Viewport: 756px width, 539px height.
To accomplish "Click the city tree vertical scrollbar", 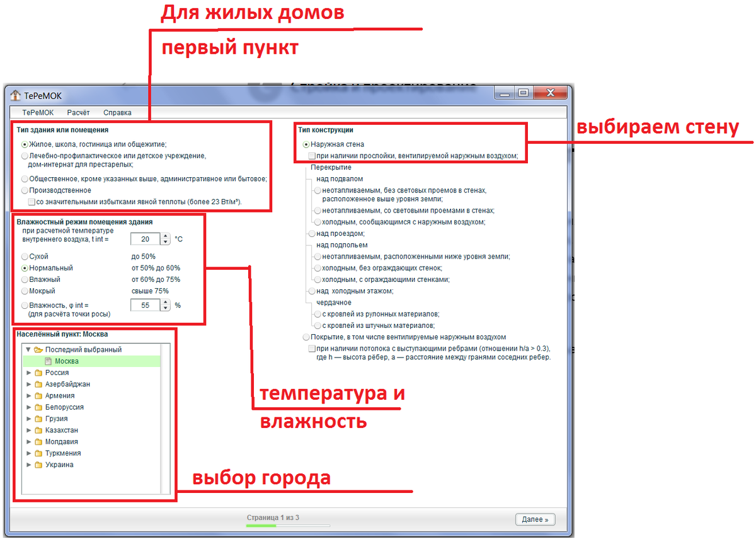I will (x=165, y=419).
